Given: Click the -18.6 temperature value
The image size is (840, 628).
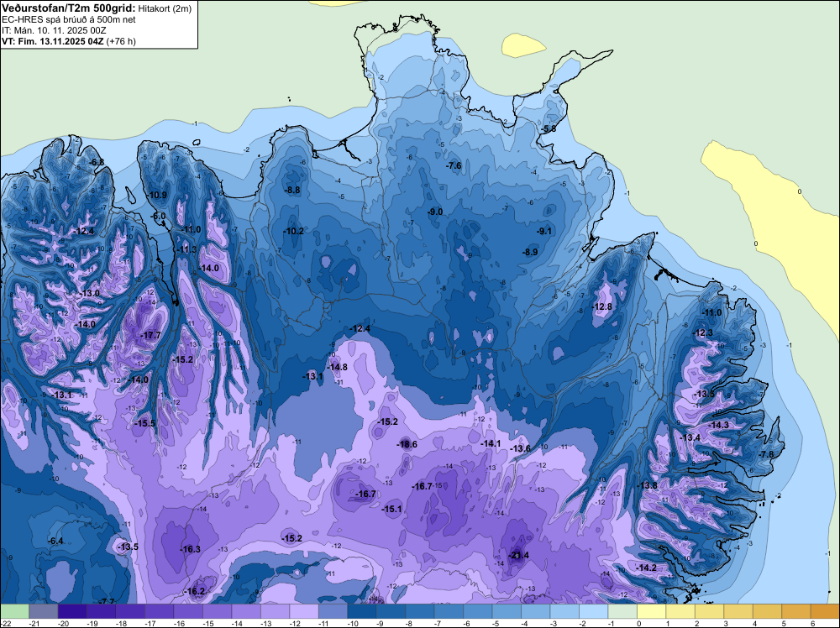Looking at the screenshot, I should point(407,444).
